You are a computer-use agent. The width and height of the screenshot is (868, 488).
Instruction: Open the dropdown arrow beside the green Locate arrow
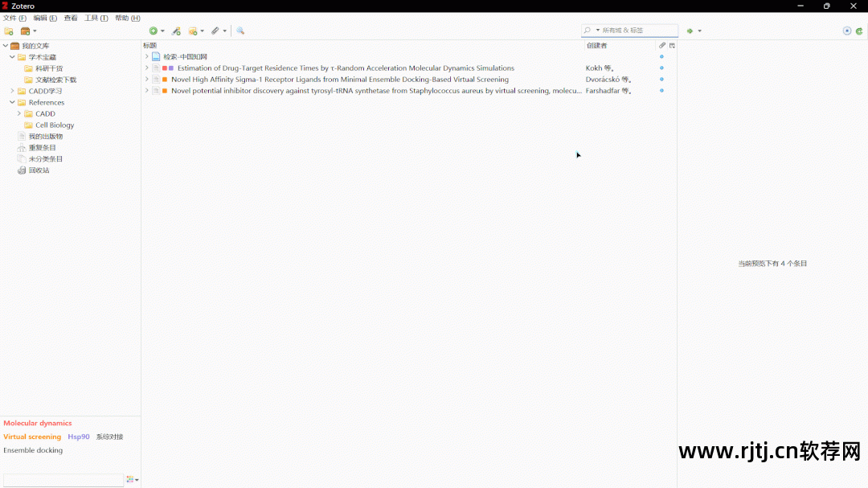(700, 31)
